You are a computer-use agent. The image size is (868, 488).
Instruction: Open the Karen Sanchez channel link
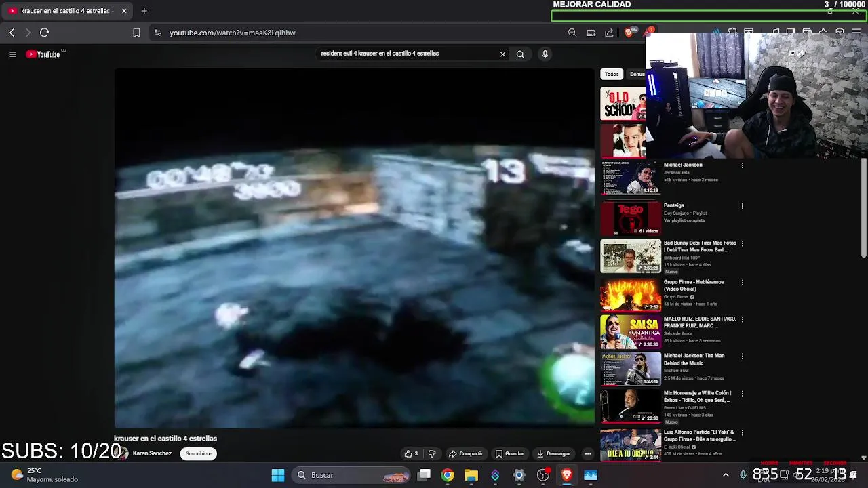pyautogui.click(x=152, y=453)
